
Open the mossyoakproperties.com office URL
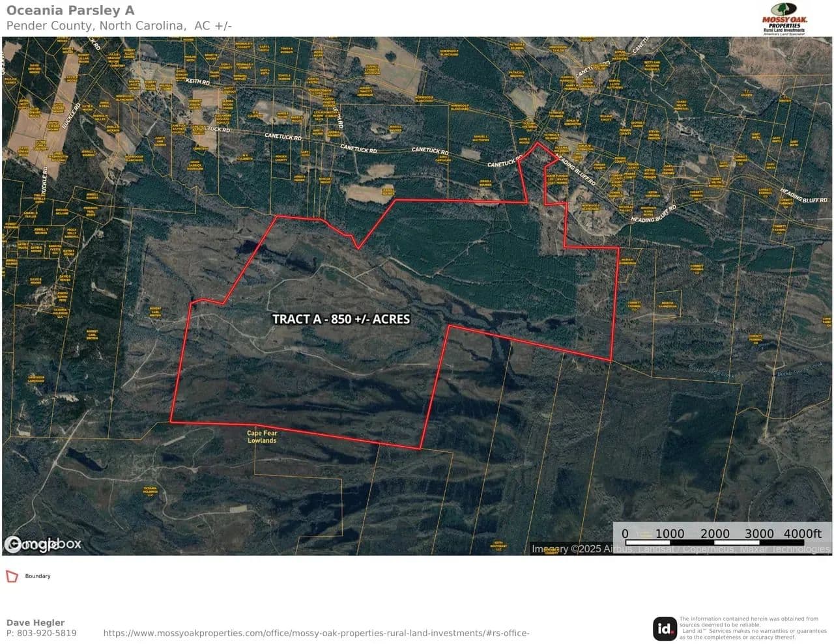[x=316, y=634]
